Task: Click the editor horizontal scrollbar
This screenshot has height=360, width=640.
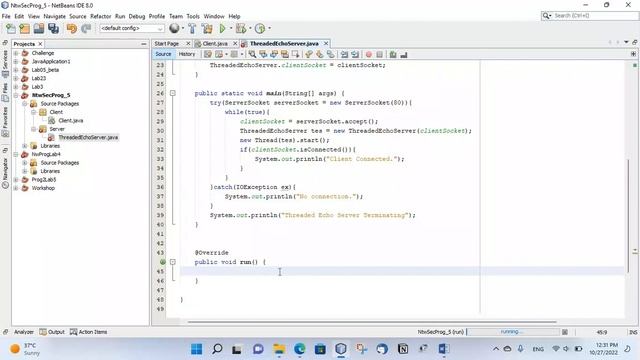Action: [x=372, y=322]
